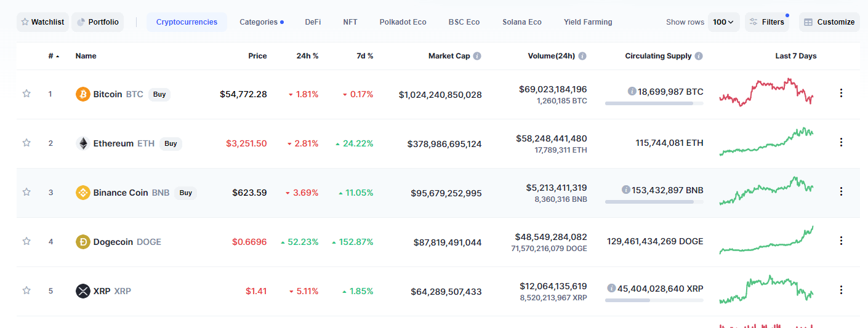
Task: Click the Volume(24h) info icon
Action: coord(582,56)
